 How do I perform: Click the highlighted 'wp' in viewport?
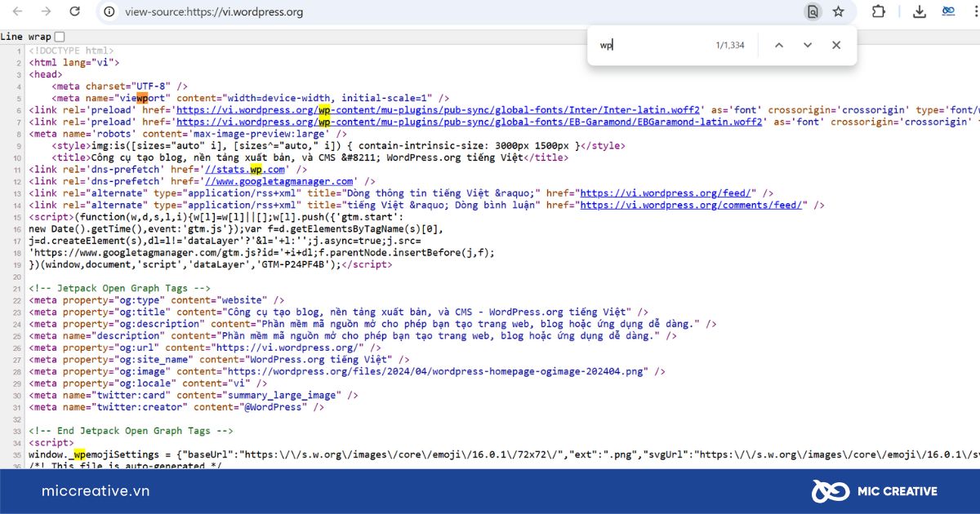142,98
